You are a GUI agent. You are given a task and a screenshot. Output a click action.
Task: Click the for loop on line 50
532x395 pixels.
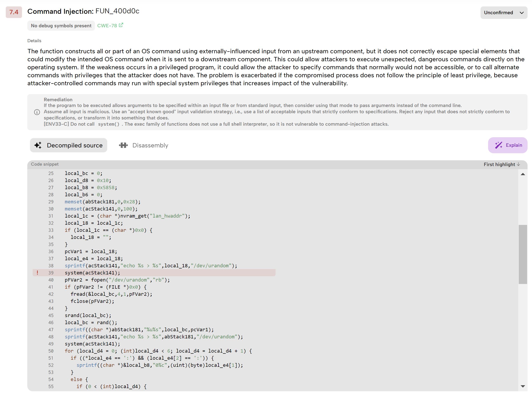(x=158, y=351)
